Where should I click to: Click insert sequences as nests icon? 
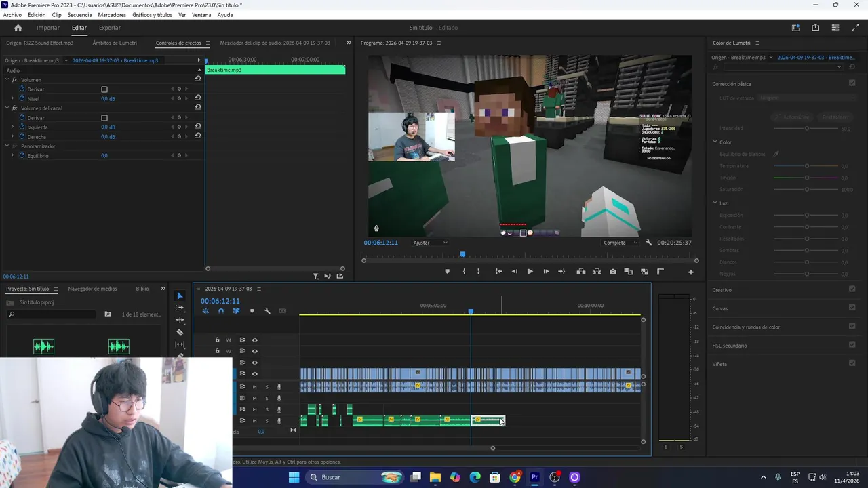point(205,311)
